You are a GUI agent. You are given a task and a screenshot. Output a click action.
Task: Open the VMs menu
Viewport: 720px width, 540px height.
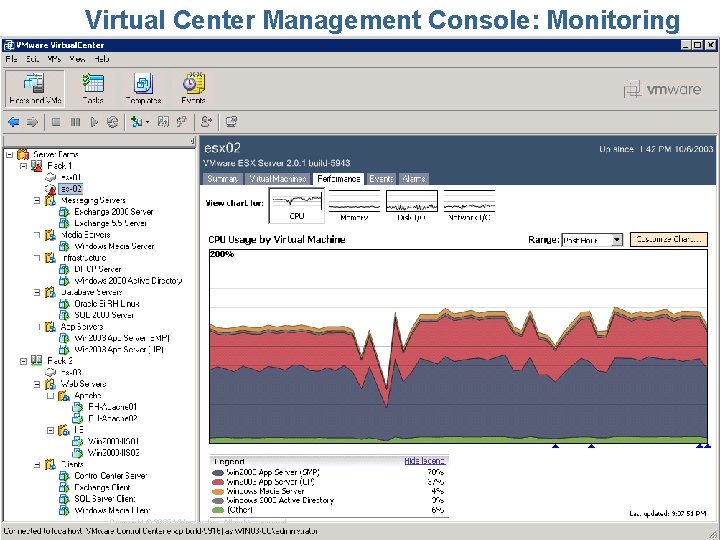[x=54, y=59]
